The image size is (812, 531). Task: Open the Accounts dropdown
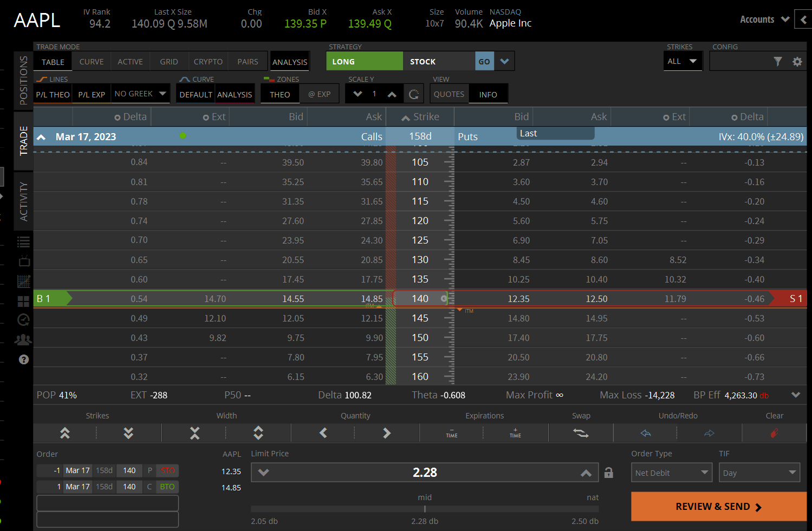[765, 19]
